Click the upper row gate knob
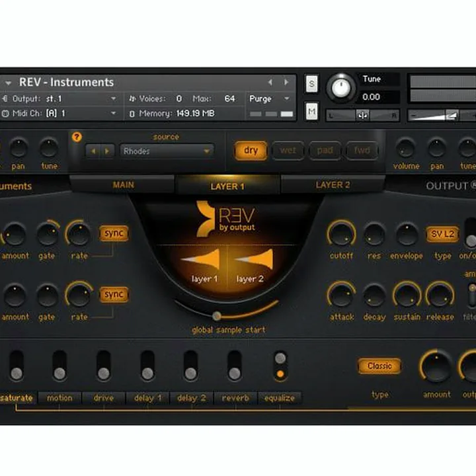This screenshot has height=476, width=476. click(48, 234)
